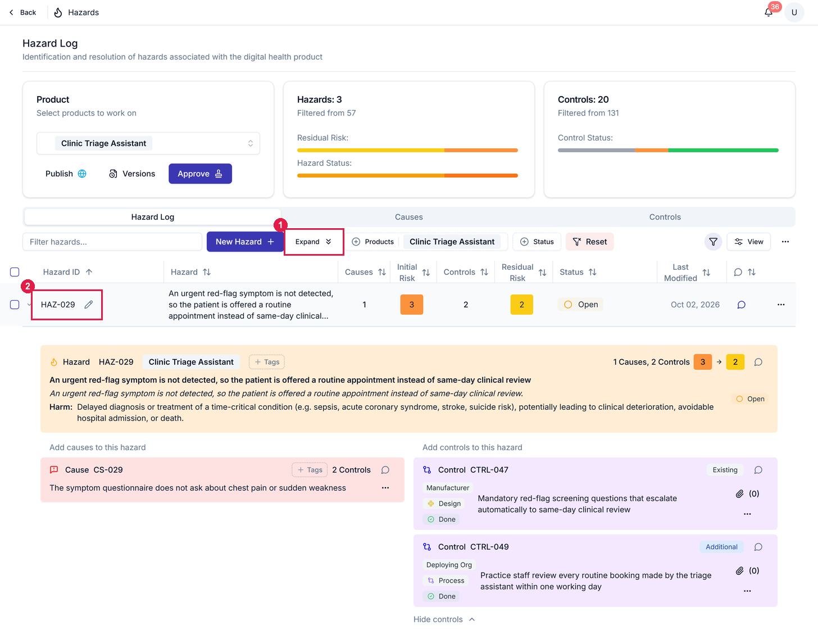Click the Publish button
Image resolution: width=818 pixels, height=644 pixels.
(x=66, y=174)
